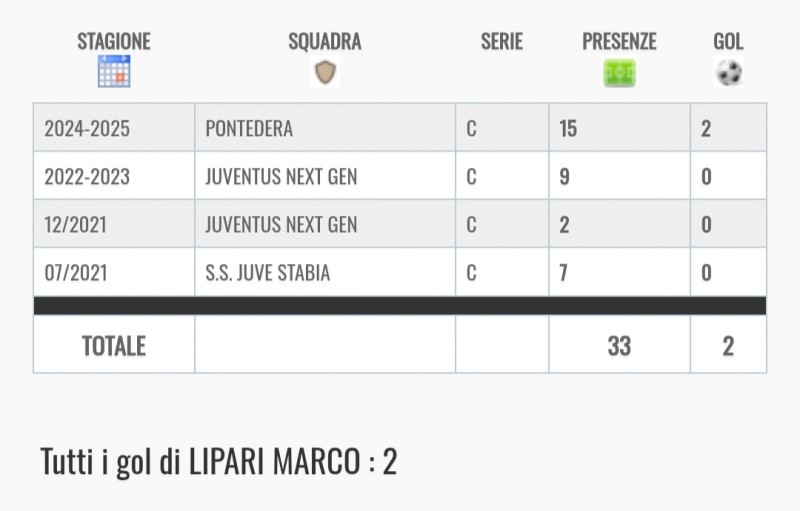Click the 15 appearances cell for Pontedera
The width and height of the screenshot is (800, 511).
tap(619, 127)
